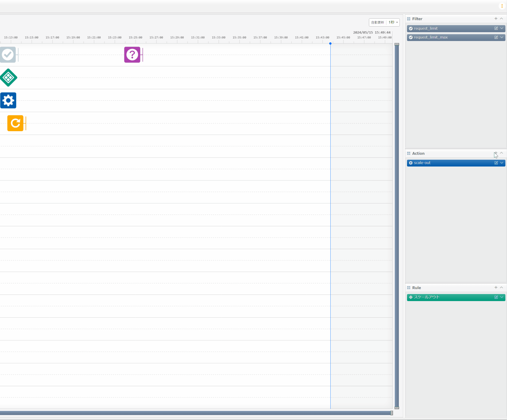Expand the scale-out chevron menu
Viewport: 507px width, 420px height.
pyautogui.click(x=502, y=163)
